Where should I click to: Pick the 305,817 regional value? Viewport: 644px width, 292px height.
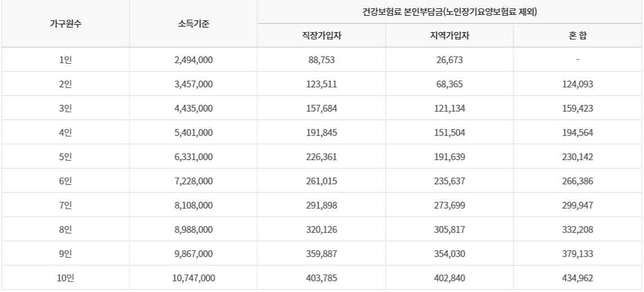[x=449, y=229]
